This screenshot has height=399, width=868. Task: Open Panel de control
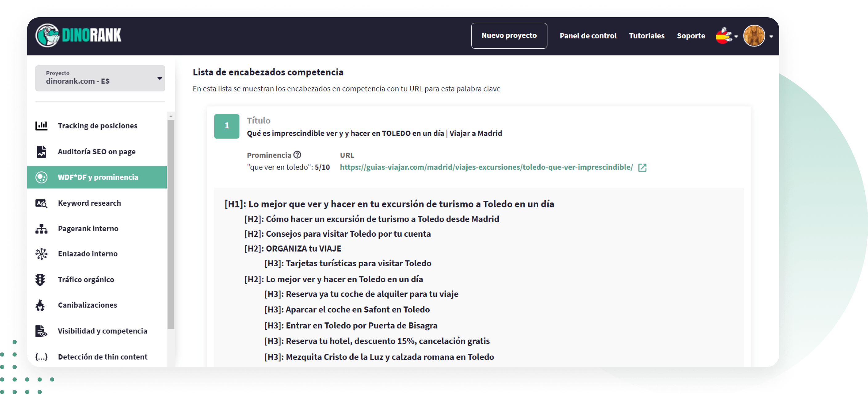coord(588,36)
